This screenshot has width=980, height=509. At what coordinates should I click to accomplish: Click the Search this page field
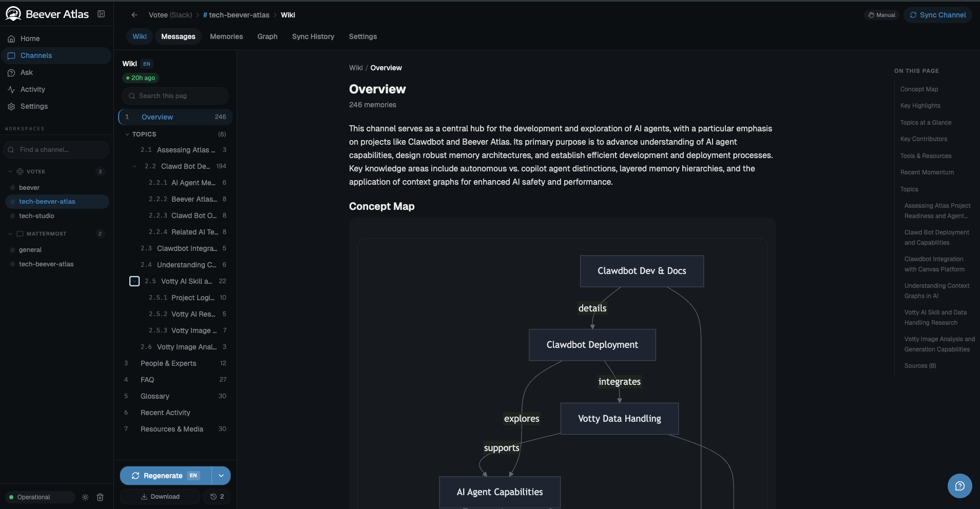coord(175,95)
